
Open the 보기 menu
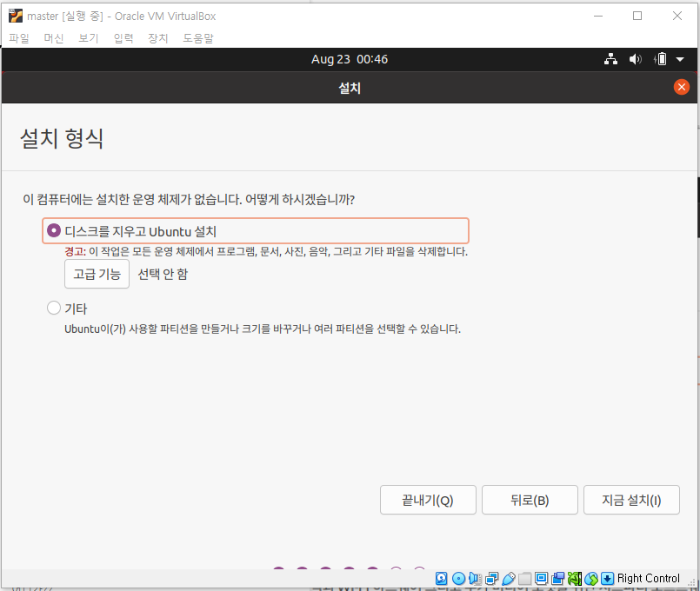pos(89,38)
